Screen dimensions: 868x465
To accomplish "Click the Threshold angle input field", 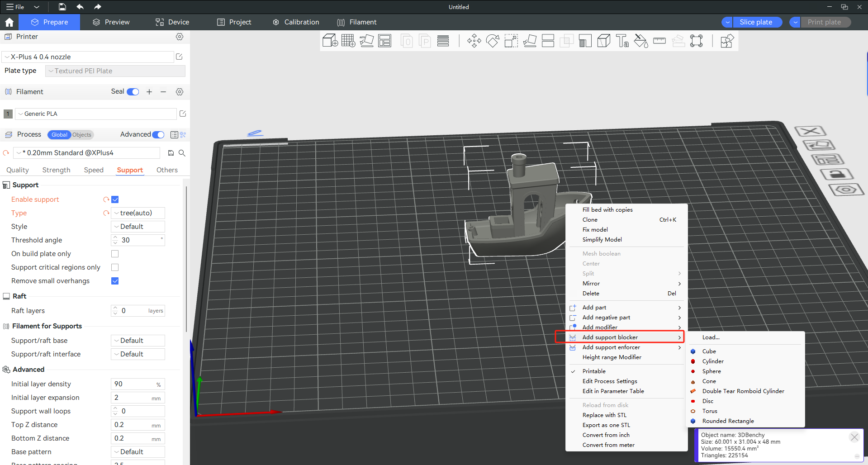I will click(139, 240).
